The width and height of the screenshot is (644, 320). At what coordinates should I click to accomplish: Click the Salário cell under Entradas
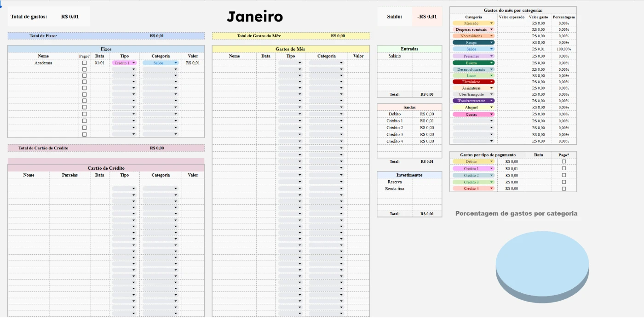[x=394, y=56]
